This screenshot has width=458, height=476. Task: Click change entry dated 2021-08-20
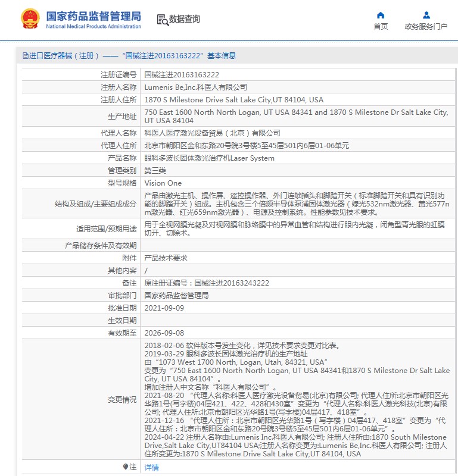tap(297, 404)
